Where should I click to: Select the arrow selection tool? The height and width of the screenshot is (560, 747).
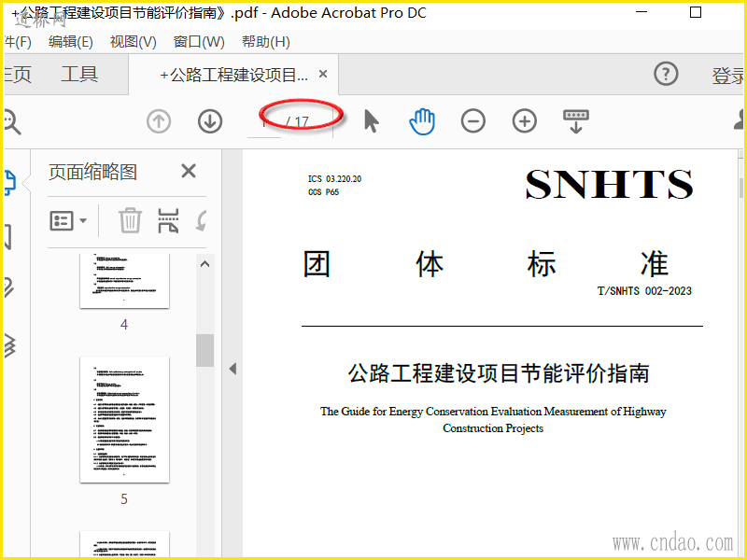(371, 121)
